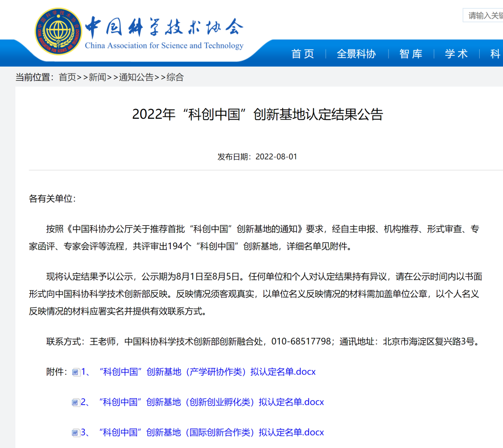The image size is (503, 448).
Task: Click the article headline 2022年"科创中国"创新基地认定结果公告
Action: tap(258, 114)
